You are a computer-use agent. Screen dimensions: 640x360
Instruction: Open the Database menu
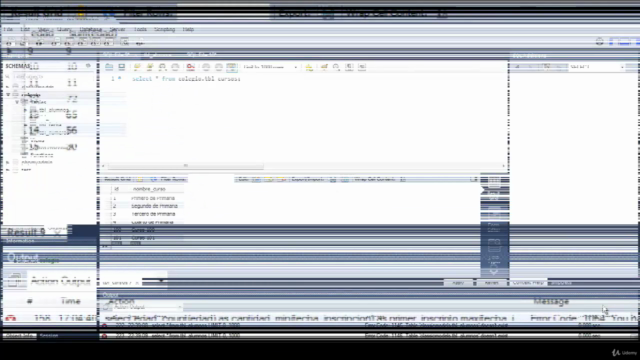91,29
